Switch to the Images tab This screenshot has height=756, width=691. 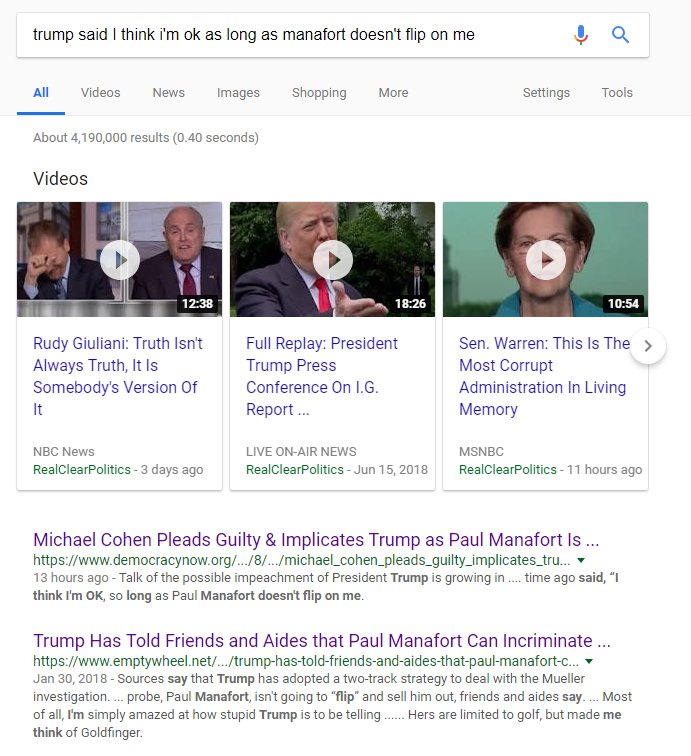(x=238, y=93)
